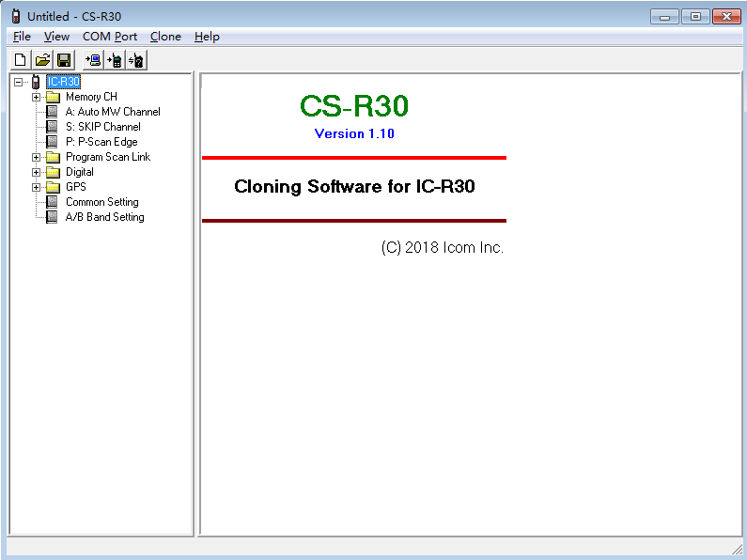Select A: Auto MW Channel item

112,112
